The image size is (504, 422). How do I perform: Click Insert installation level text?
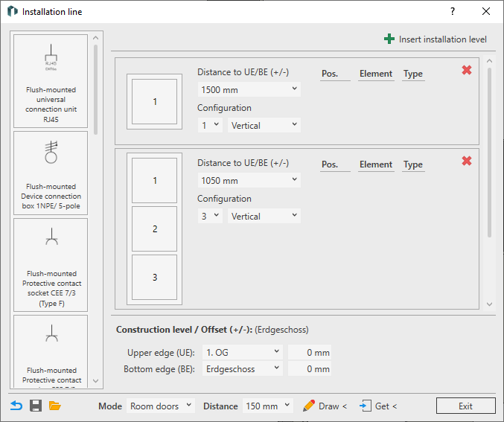443,39
